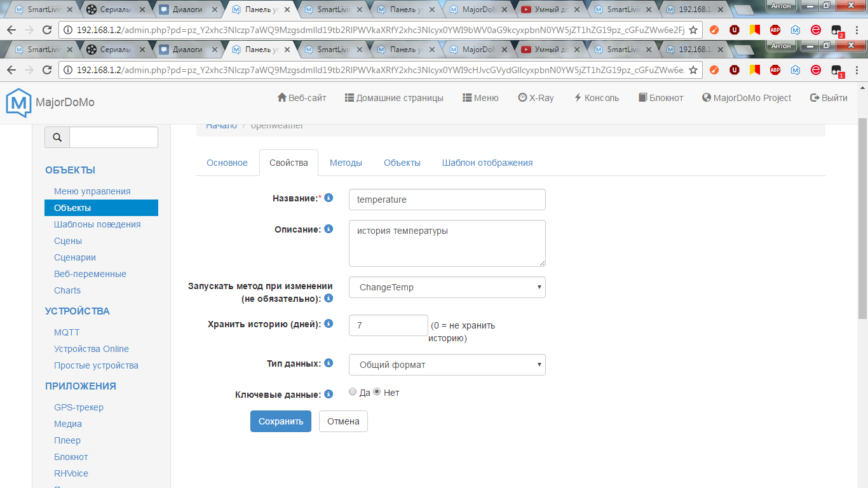Open Веб-переменные in the sidebar
The image size is (868, 488).
pos(90,274)
